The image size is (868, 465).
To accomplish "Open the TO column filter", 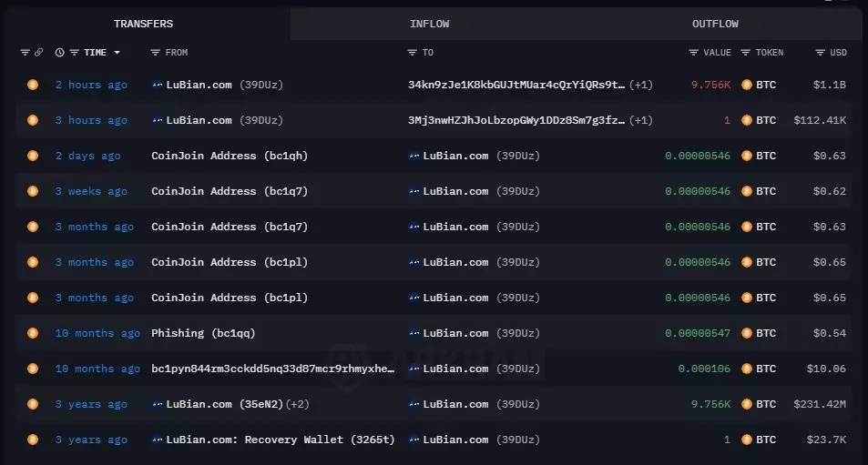I will pos(413,53).
